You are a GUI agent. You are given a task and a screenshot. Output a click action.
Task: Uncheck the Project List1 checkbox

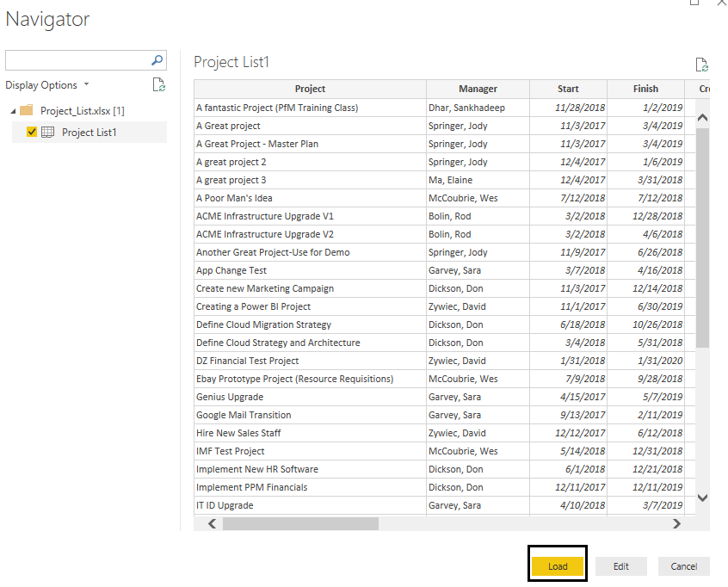point(33,132)
